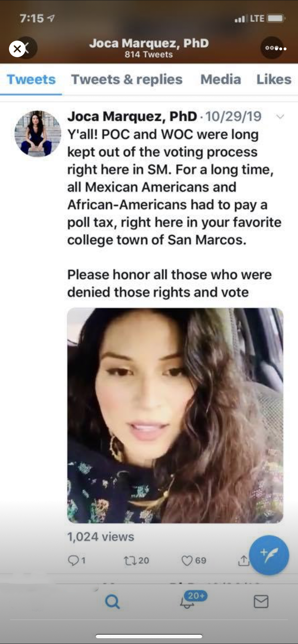The image size is (298, 644).
Task: Play the video in the tweet
Action: (x=175, y=415)
